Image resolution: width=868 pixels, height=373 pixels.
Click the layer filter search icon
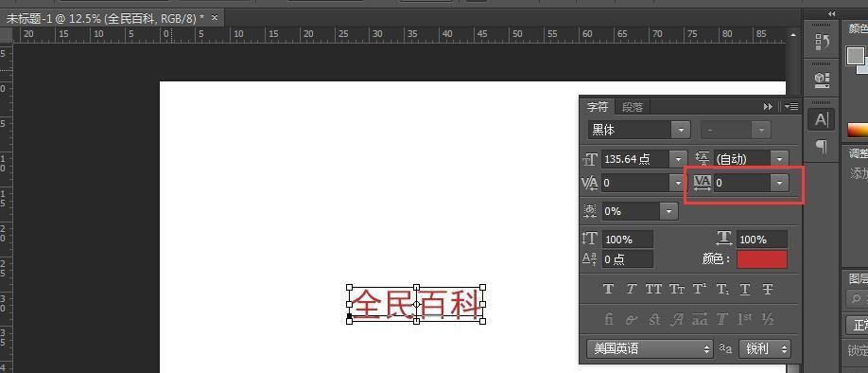pyautogui.click(x=858, y=299)
